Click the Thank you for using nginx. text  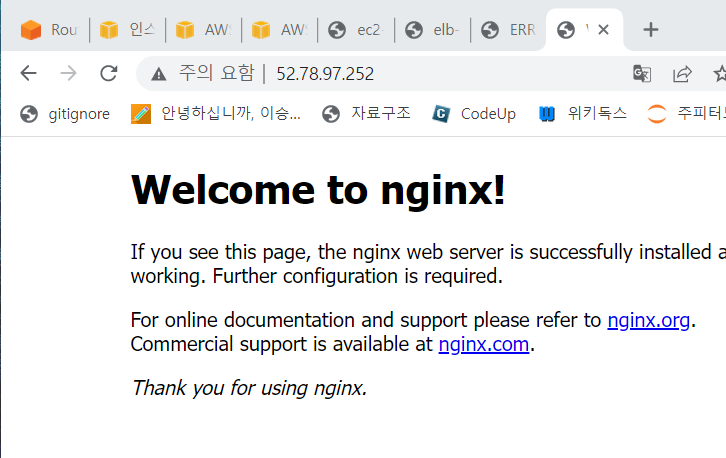pyautogui.click(x=249, y=388)
